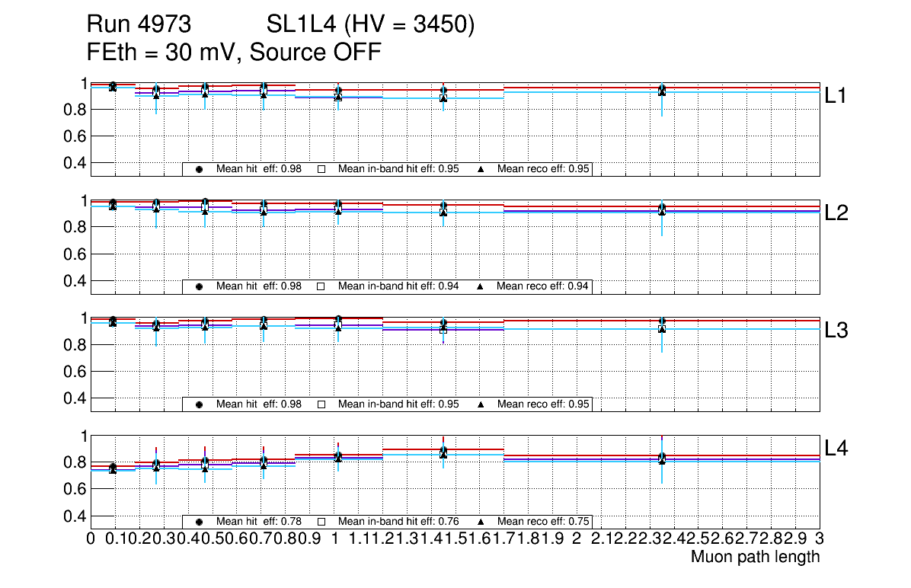Screen dimensions: 911x588
Task: Click the 'Run 4973' title text
Action: 138,25
